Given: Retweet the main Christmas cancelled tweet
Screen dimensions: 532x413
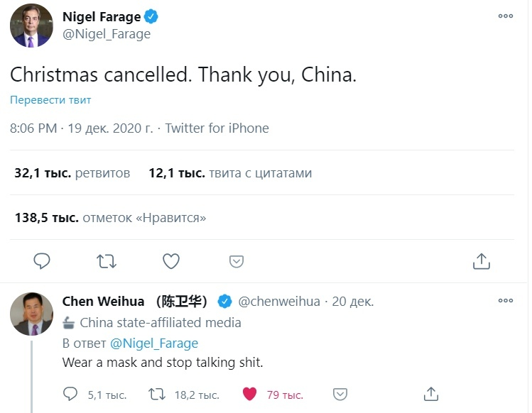Looking at the screenshot, I should click(107, 261).
